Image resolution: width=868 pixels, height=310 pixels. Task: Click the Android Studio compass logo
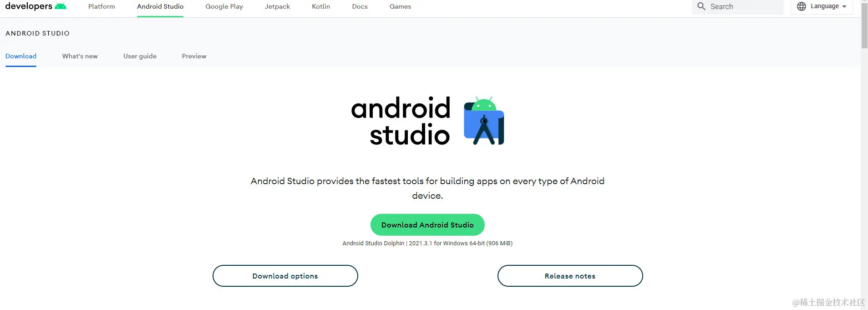click(484, 121)
